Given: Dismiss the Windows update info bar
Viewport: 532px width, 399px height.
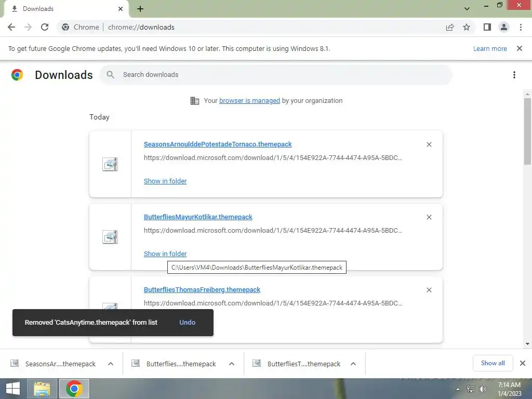Looking at the screenshot, I should [x=520, y=48].
